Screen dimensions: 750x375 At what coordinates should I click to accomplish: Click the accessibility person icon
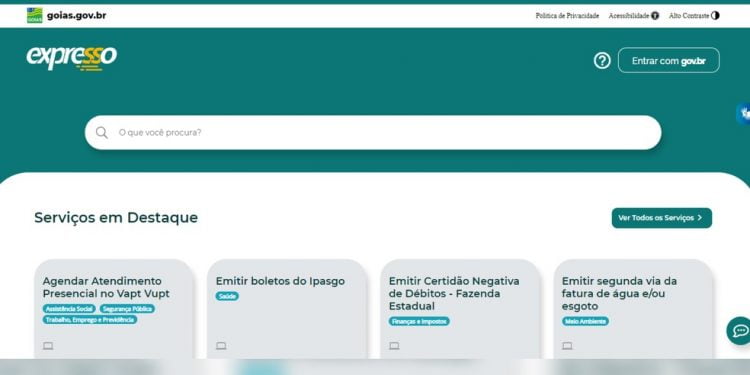[x=655, y=16]
